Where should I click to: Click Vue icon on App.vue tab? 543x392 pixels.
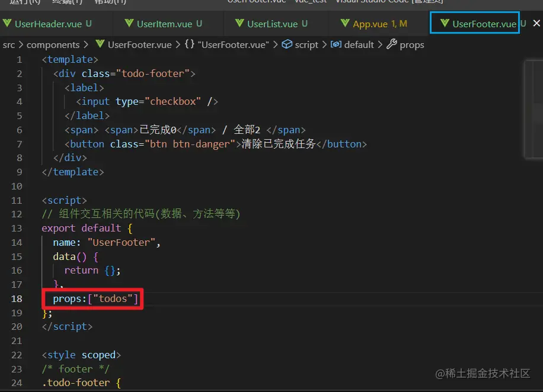345,24
